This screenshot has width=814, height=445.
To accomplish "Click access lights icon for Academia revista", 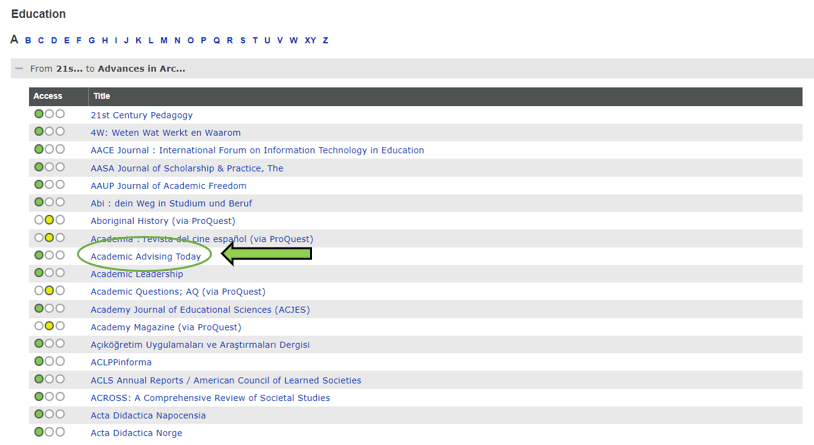I will point(49,237).
